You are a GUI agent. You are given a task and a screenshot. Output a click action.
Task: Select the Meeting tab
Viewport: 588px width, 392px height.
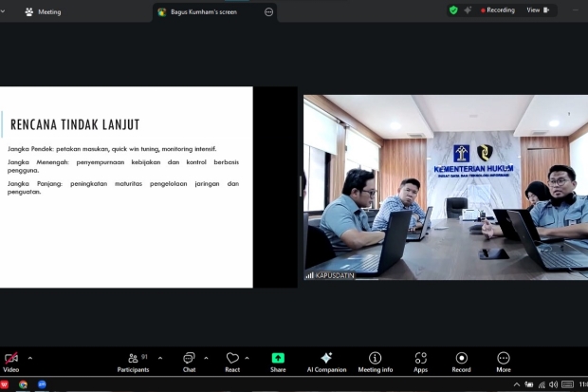(43, 12)
